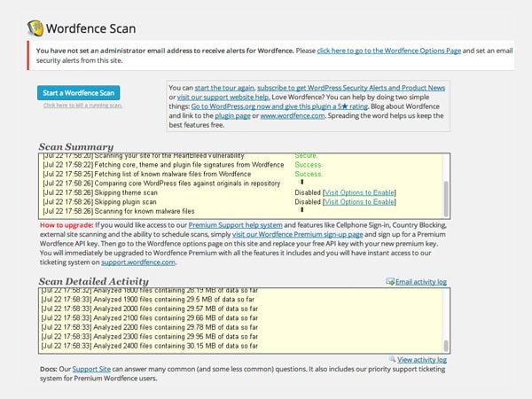
Task: Click the View activity log link
Action: 422,359
